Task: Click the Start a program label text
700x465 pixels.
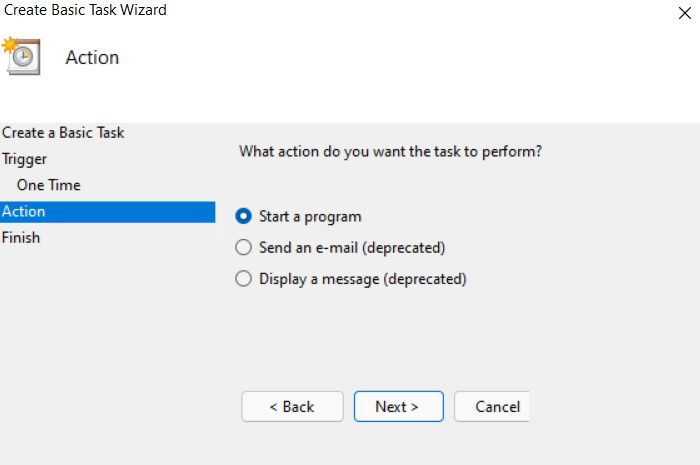Action: (310, 217)
